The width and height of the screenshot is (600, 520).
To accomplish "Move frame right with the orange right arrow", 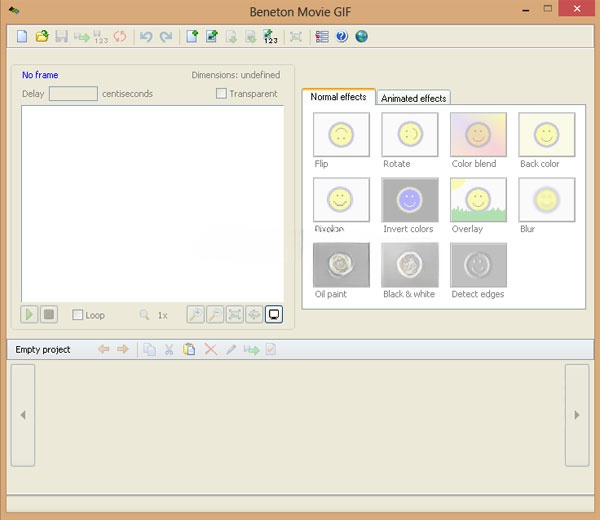I will [123, 349].
